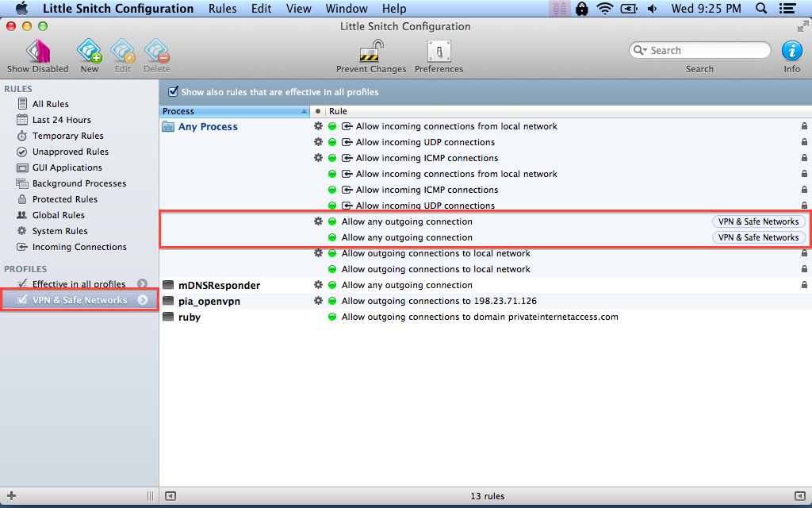The height and width of the screenshot is (508, 812).
Task: Click the sidebar resize handle
Action: [150, 496]
